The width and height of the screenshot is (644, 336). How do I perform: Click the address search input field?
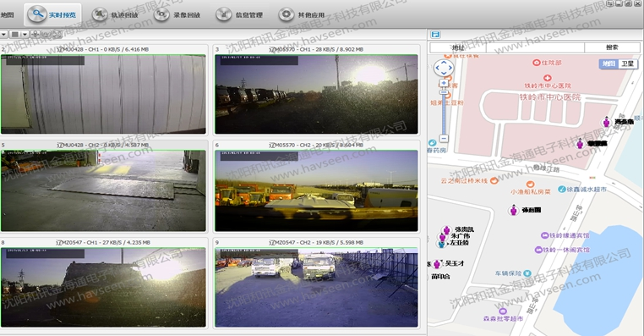[535, 47]
